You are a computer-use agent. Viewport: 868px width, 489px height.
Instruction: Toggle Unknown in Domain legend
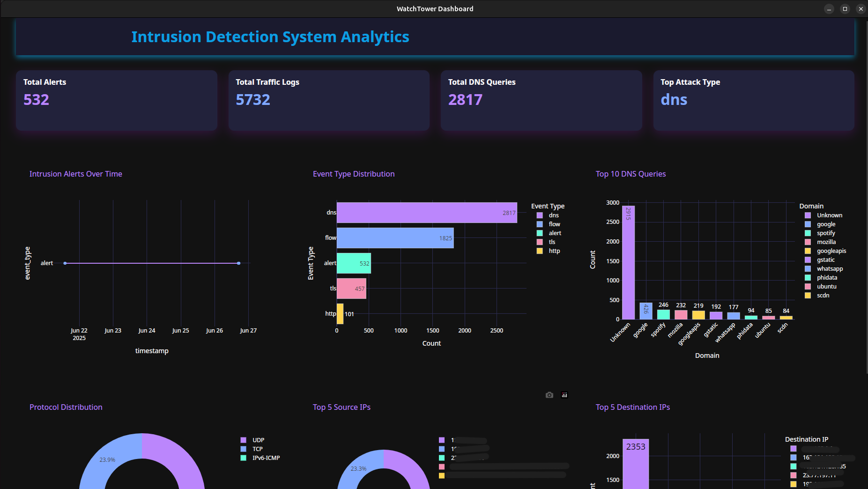(x=823, y=215)
